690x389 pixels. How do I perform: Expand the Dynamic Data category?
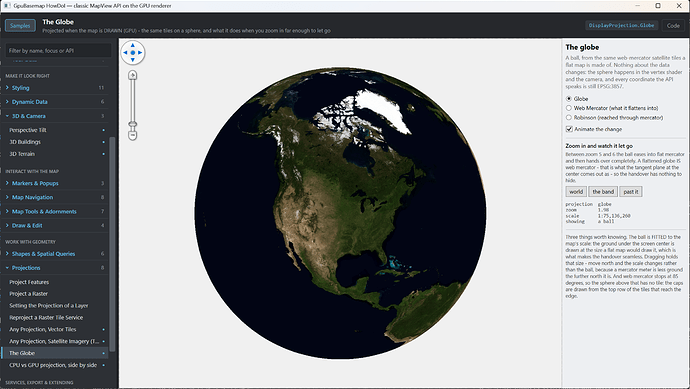pyautogui.click(x=55, y=102)
